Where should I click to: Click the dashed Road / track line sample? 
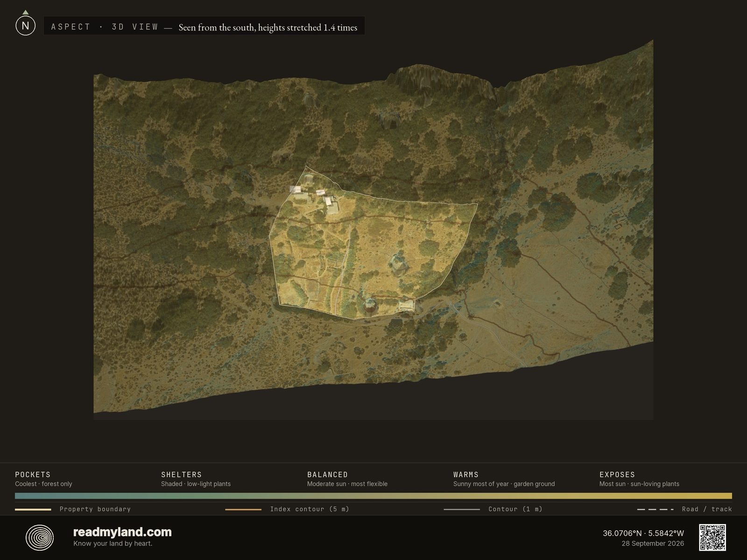[655, 510]
